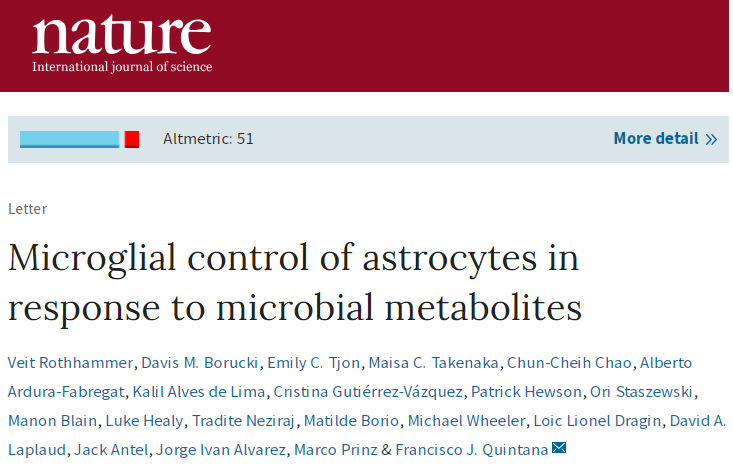Click the International journal of science tagline
This screenshot has height=473, width=733.
point(122,66)
